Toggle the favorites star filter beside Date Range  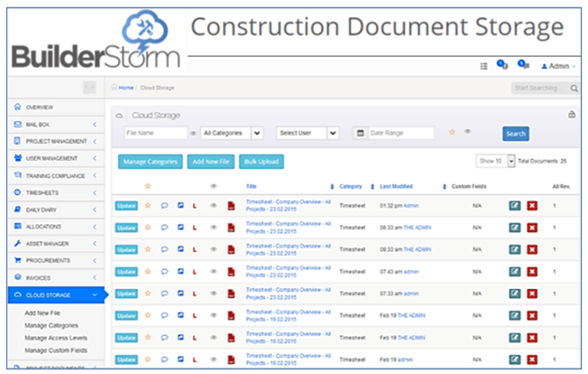coord(452,131)
